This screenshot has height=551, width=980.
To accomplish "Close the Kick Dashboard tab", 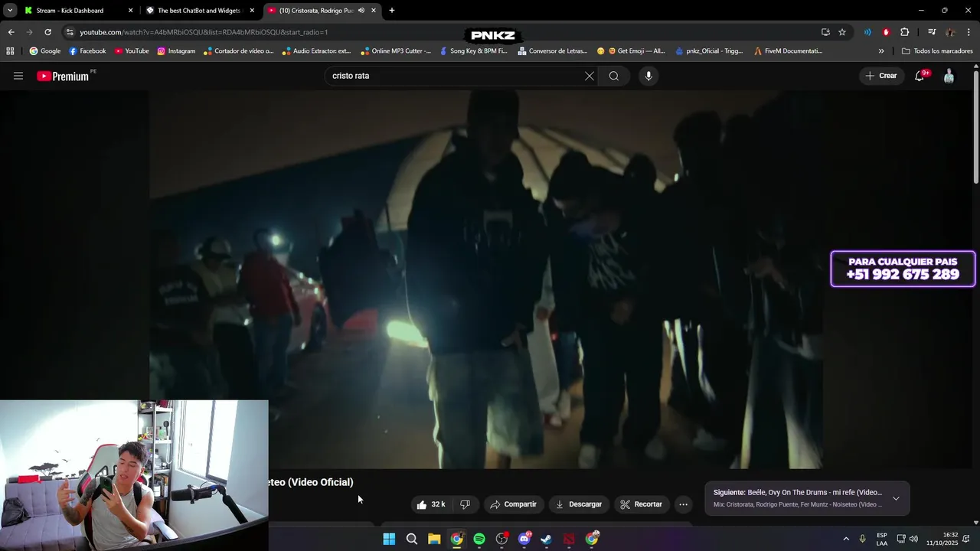I will [x=130, y=11].
